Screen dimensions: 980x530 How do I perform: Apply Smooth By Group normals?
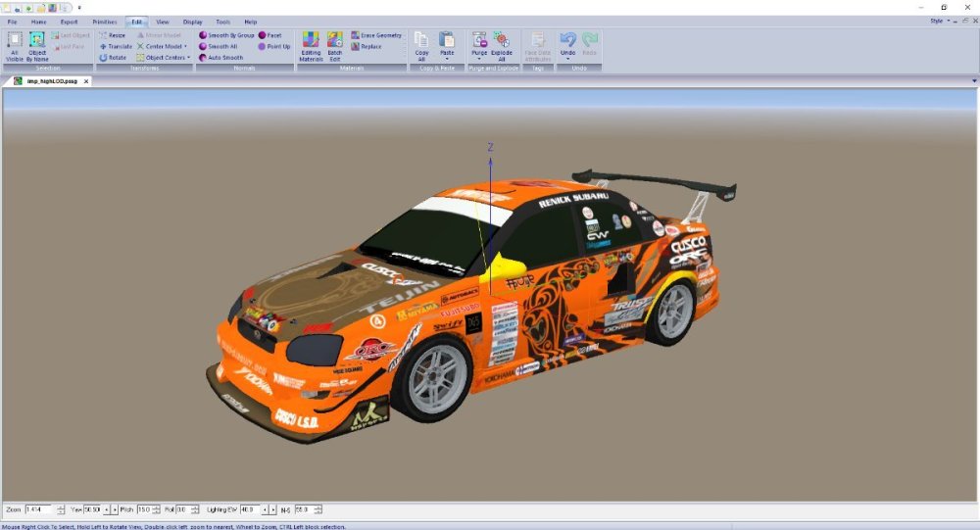226,35
